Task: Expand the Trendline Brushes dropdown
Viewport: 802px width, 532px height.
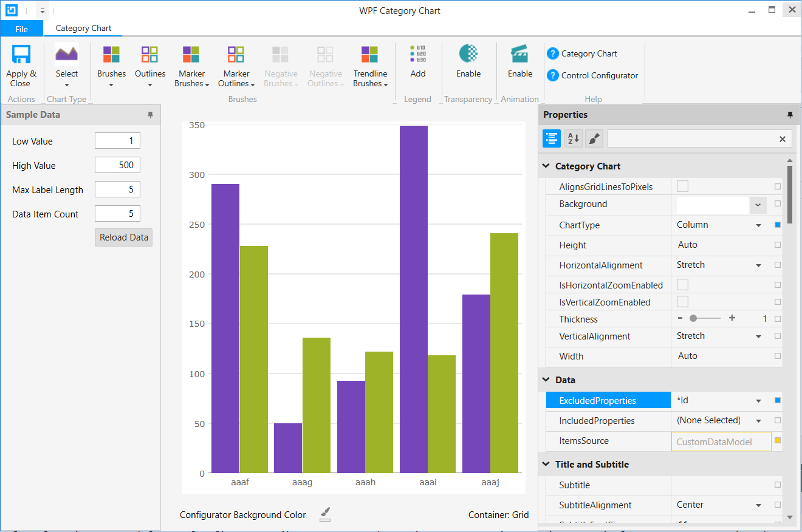Action: pos(370,84)
